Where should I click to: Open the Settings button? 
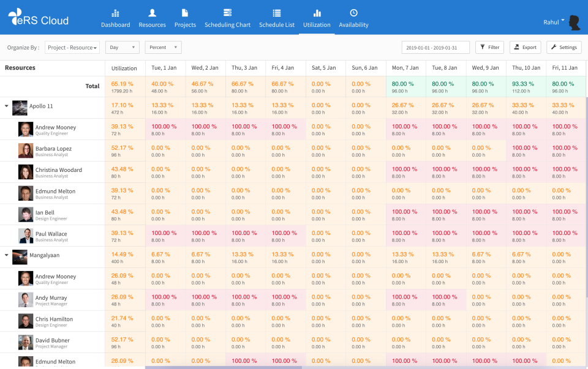tap(563, 48)
